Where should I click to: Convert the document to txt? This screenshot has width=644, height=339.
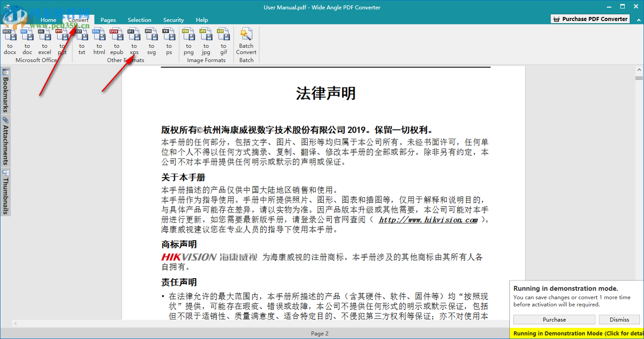coord(81,42)
